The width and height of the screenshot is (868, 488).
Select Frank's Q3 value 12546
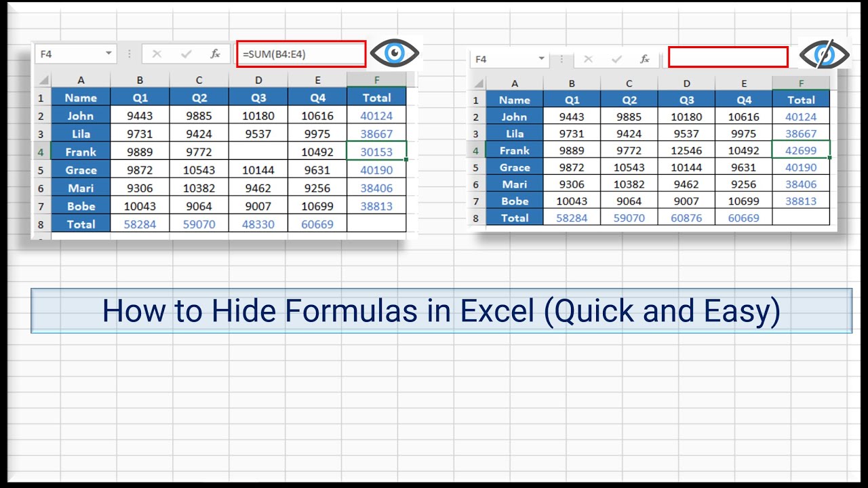[x=686, y=150]
